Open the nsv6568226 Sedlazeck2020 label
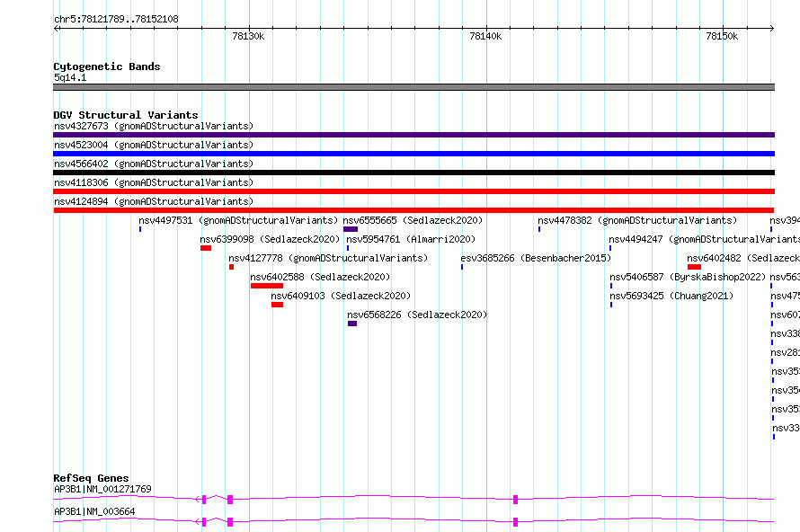This screenshot has height=532, width=800. point(417,315)
